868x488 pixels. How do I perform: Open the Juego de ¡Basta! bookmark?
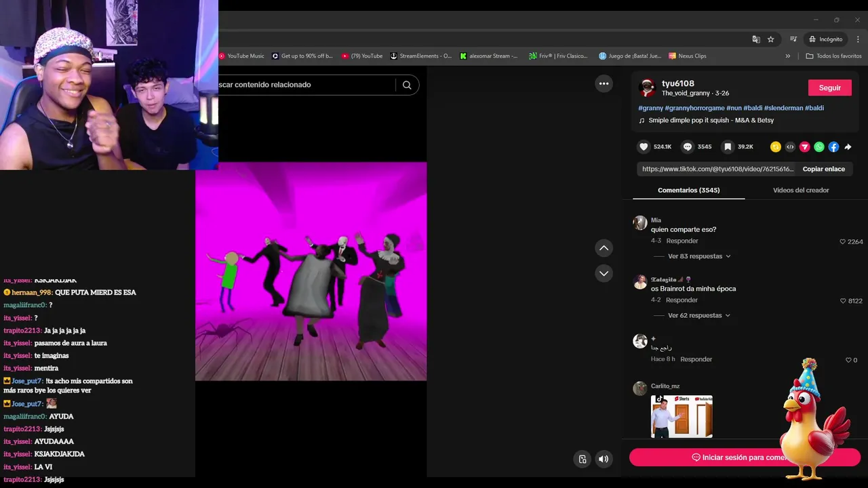pyautogui.click(x=630, y=56)
